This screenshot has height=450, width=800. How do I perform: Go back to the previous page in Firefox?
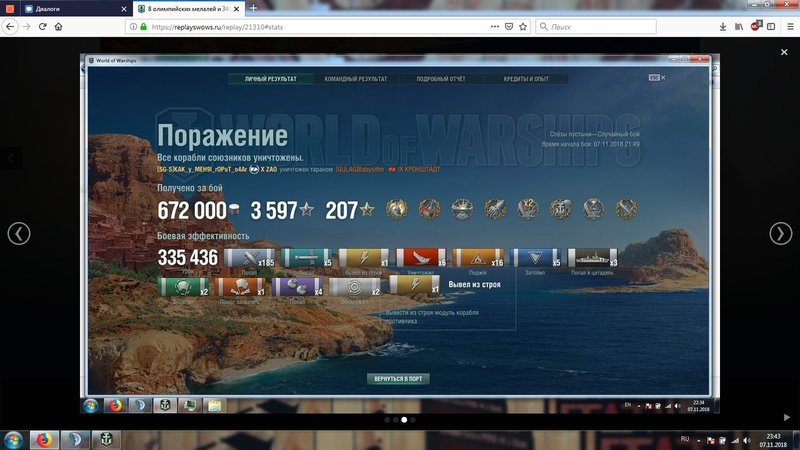(10, 27)
